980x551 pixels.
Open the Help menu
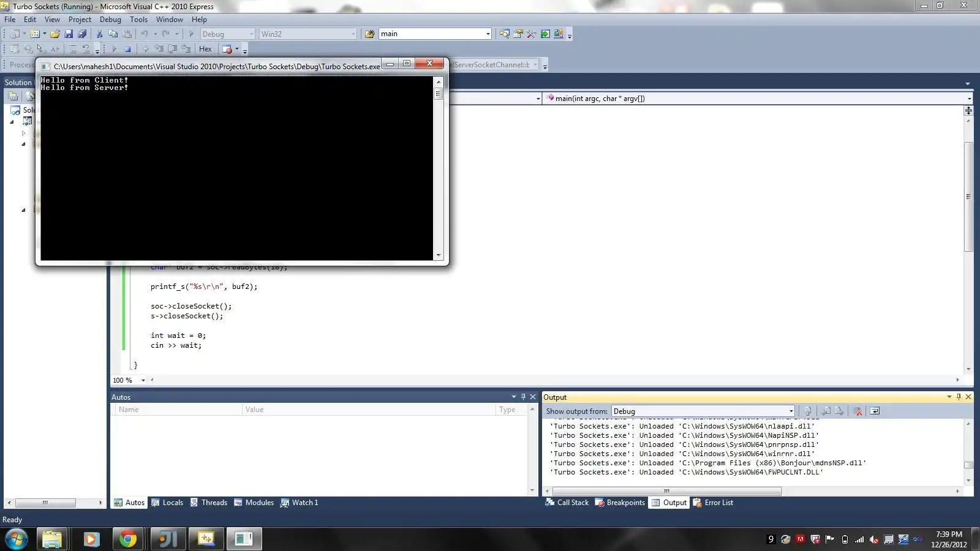[x=199, y=20]
